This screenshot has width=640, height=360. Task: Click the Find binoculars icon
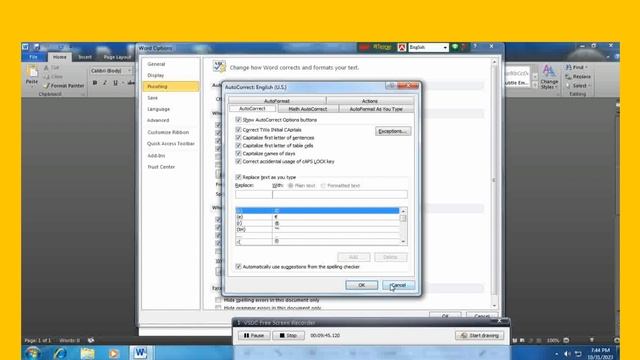point(569,67)
